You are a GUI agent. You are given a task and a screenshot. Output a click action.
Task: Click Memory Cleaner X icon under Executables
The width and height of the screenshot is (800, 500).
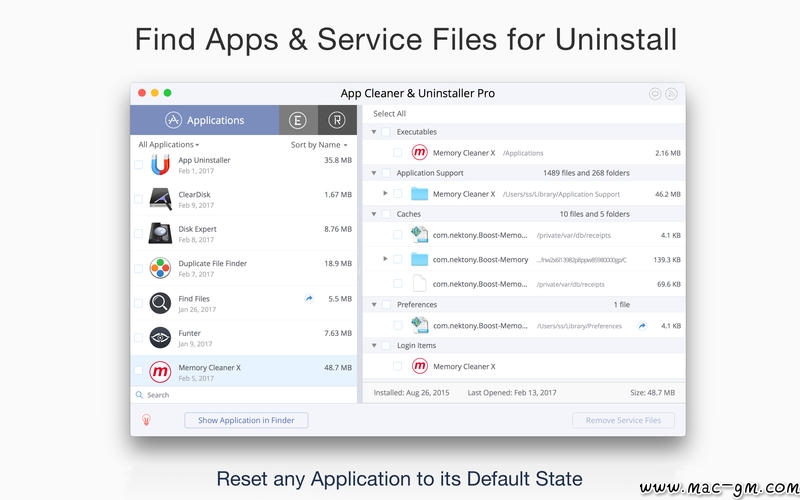tap(419, 152)
